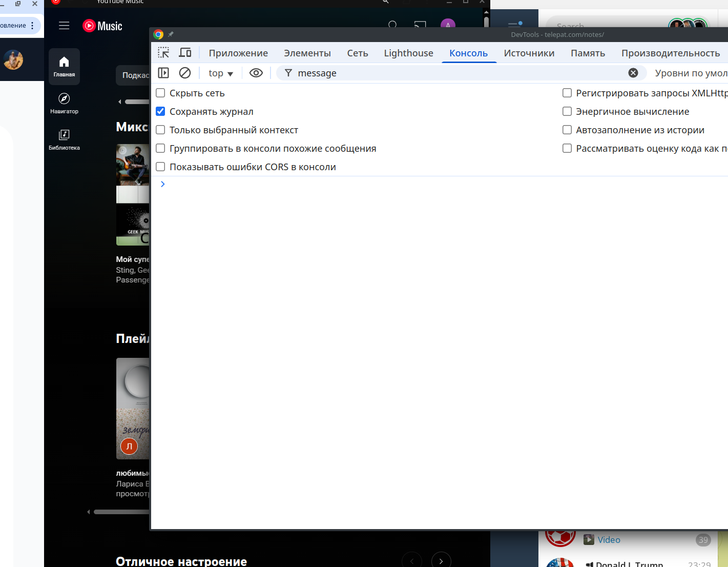Open the Навигатор explore section
This screenshot has width=728, height=567.
(x=64, y=103)
